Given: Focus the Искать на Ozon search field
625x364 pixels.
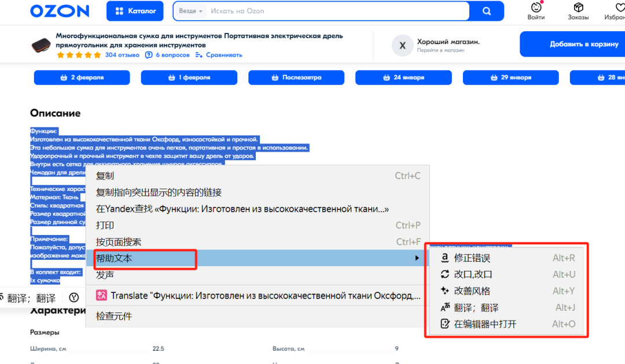Looking at the screenshot, I should tap(337, 11).
